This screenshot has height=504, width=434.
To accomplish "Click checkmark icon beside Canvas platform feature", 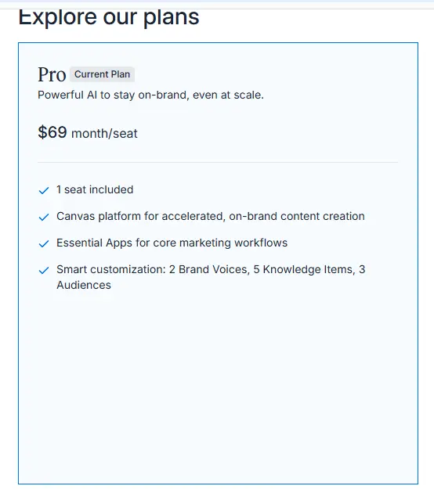I will click(43, 218).
